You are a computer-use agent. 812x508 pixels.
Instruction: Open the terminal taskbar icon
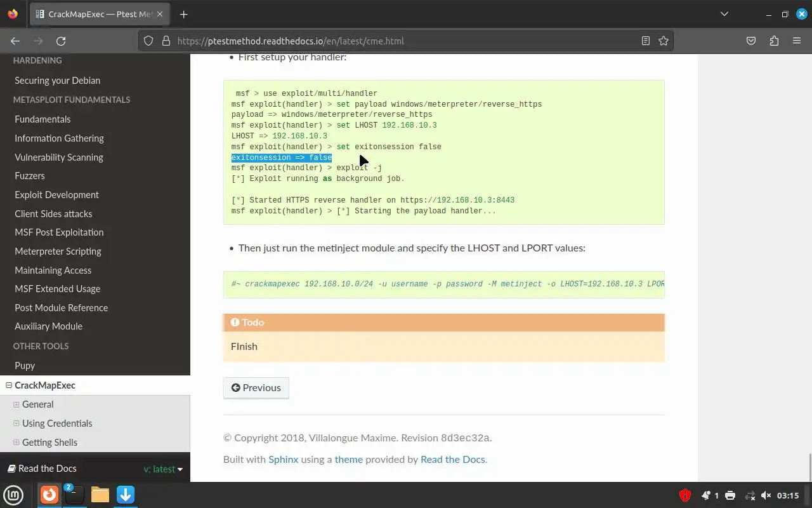coord(74,495)
